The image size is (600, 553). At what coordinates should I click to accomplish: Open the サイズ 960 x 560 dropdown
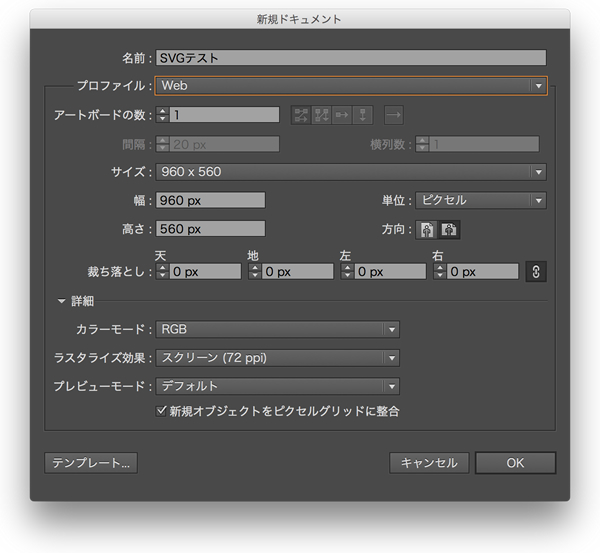[351, 172]
